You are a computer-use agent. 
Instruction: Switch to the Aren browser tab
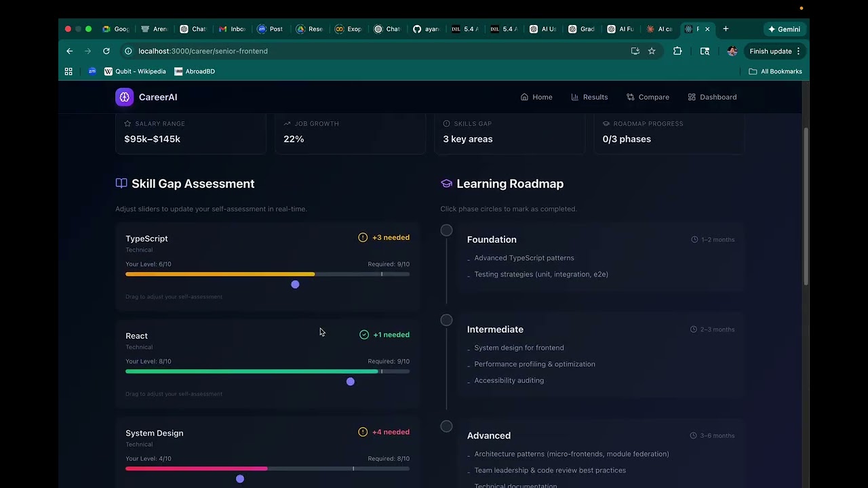pyautogui.click(x=155, y=29)
